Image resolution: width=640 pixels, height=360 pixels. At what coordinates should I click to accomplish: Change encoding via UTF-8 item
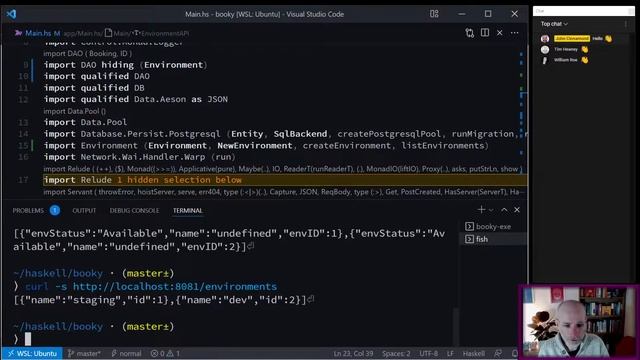429,353
